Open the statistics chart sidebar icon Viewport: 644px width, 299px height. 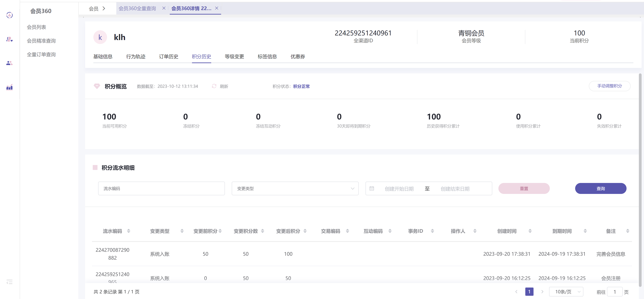pyautogui.click(x=9, y=87)
